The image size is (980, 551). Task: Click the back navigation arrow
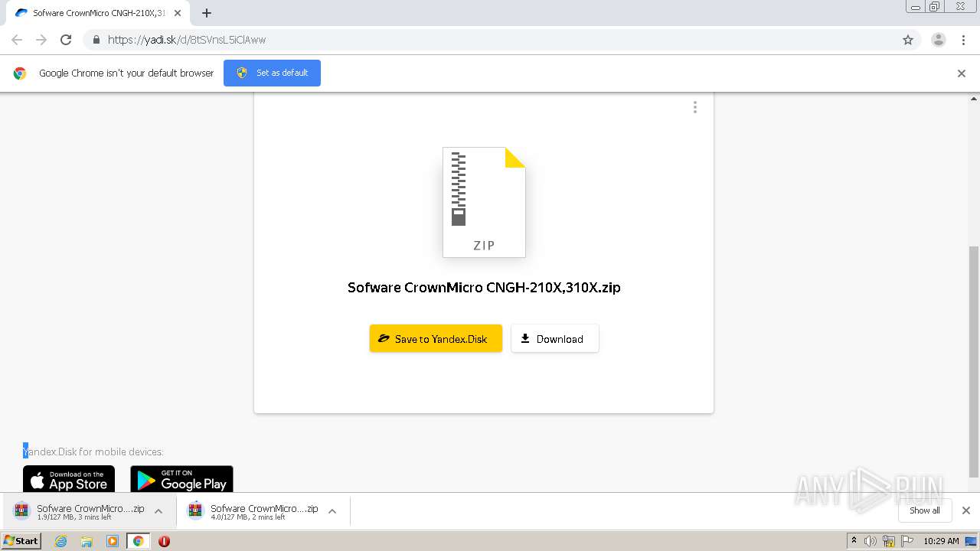(x=17, y=40)
